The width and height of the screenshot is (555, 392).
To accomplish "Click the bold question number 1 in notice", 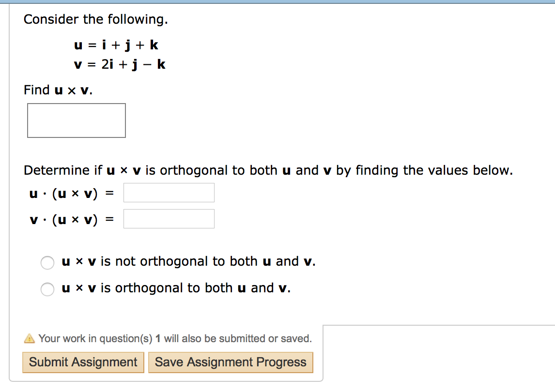I will point(158,339).
